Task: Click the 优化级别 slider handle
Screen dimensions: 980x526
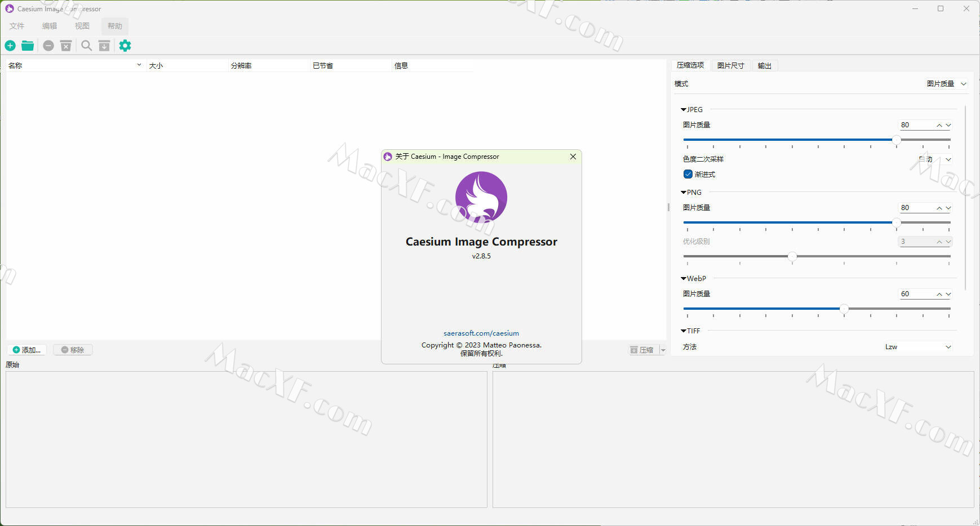Action: (792, 256)
